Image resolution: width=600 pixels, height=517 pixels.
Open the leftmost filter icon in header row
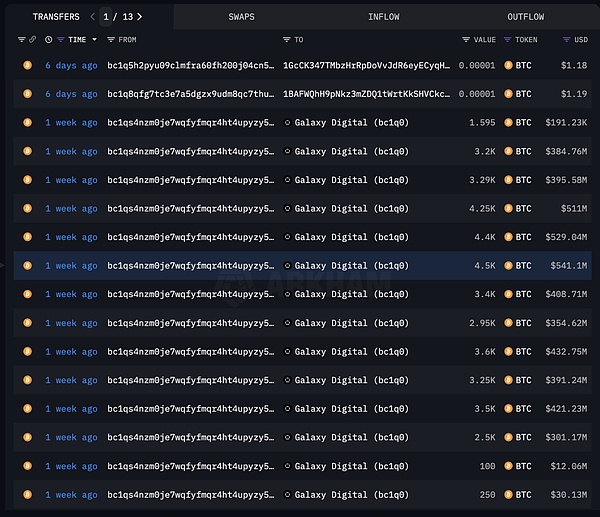22,40
